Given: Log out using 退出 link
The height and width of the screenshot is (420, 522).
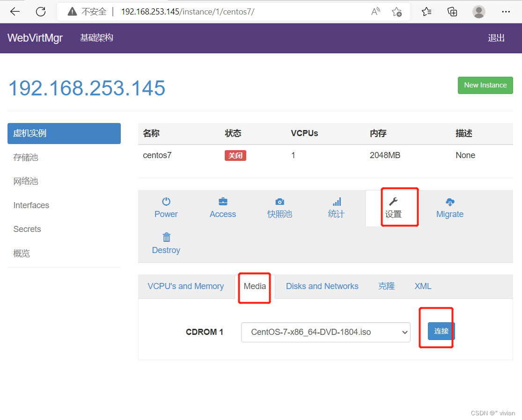Looking at the screenshot, I should (496, 38).
